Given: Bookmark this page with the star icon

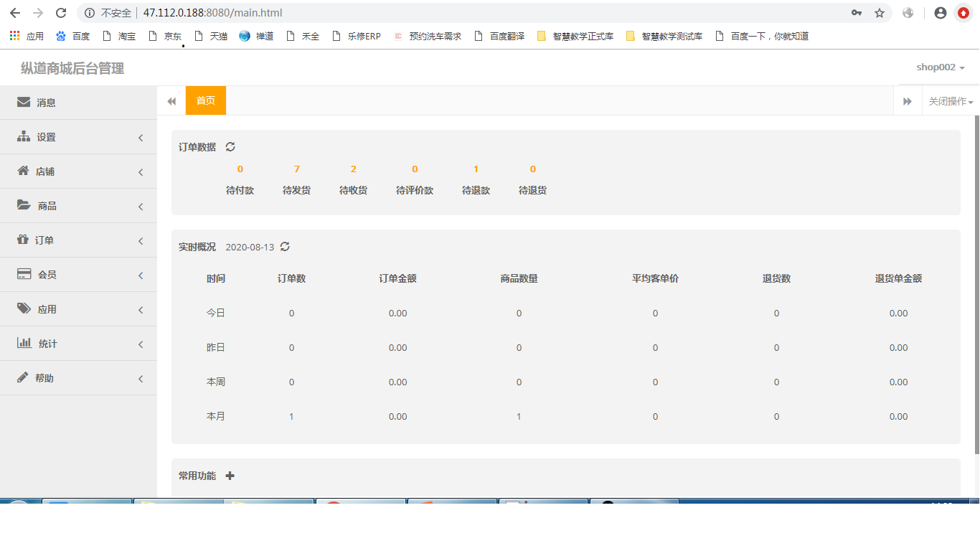Looking at the screenshot, I should (880, 13).
